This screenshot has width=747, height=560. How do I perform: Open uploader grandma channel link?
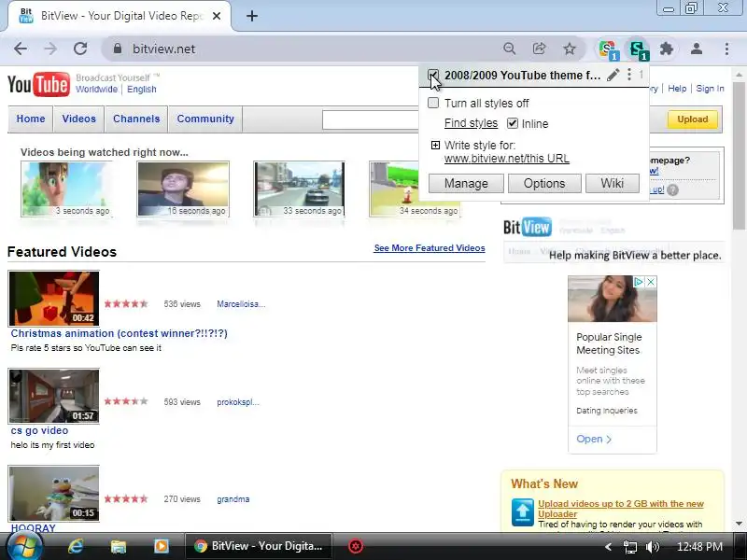click(233, 499)
